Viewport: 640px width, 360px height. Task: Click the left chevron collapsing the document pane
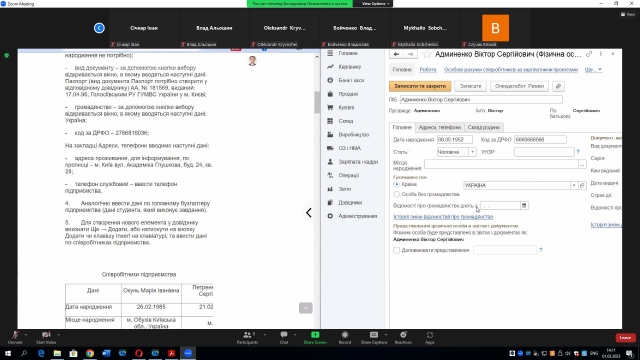click(309, 212)
